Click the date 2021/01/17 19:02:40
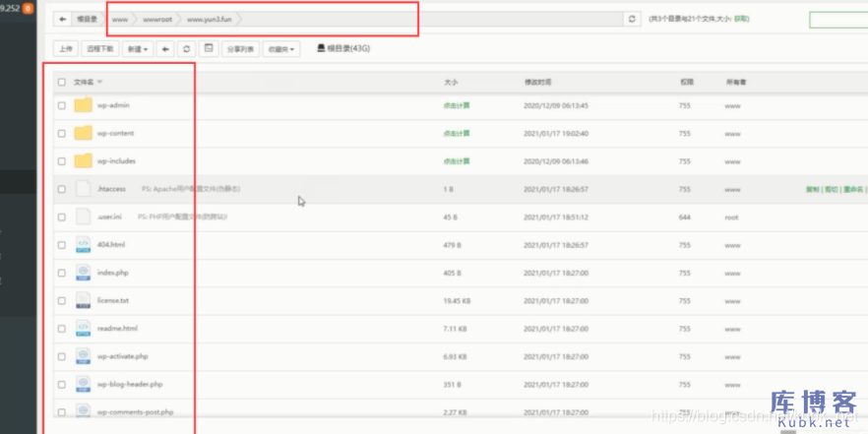Image resolution: width=868 pixels, height=434 pixels. [x=556, y=134]
